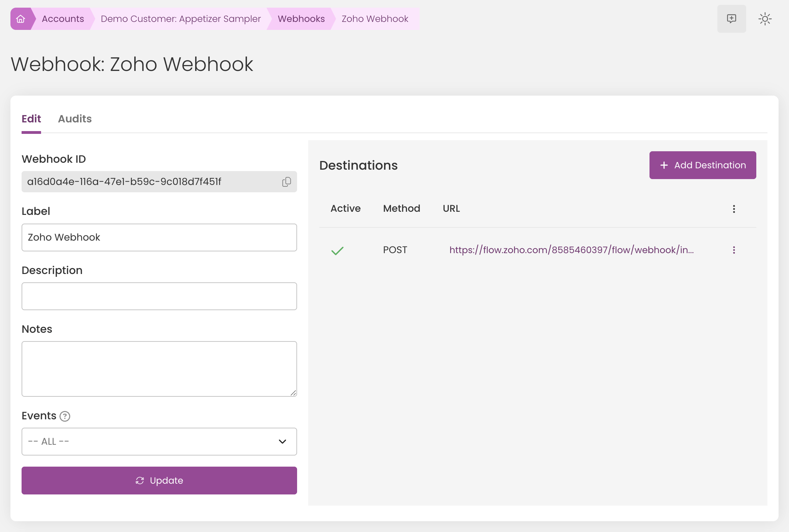
Task: Toggle light/dark theme sun icon
Action: click(x=765, y=19)
